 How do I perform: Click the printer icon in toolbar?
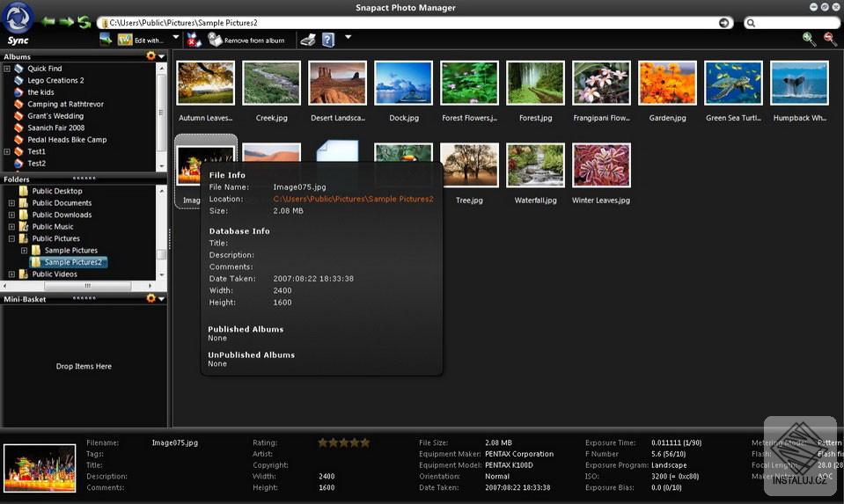308,40
